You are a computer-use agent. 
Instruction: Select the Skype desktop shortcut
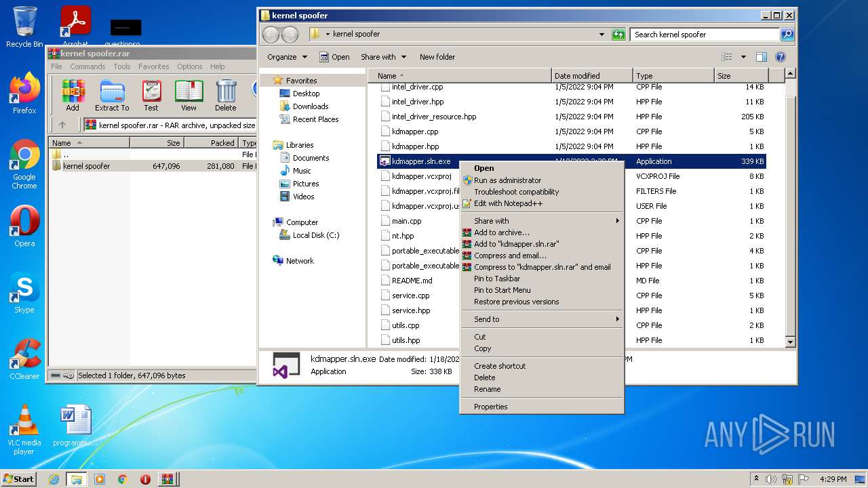coord(24,293)
